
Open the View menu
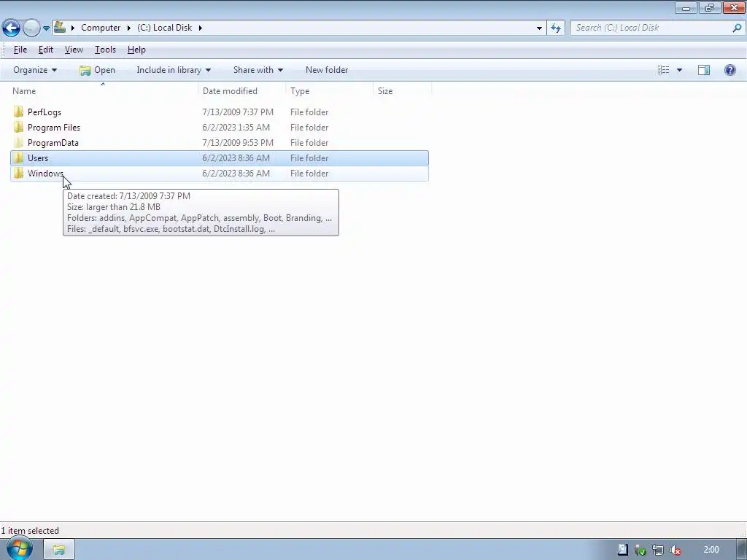click(x=74, y=50)
